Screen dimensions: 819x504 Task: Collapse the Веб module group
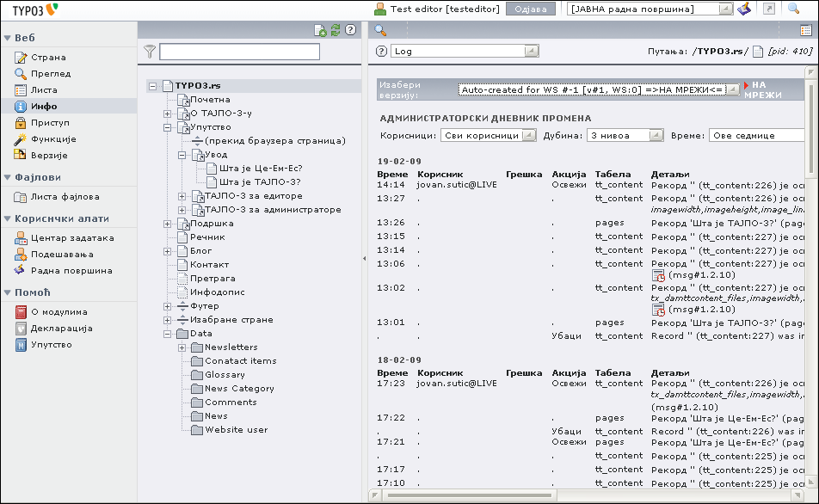[x=7, y=38]
